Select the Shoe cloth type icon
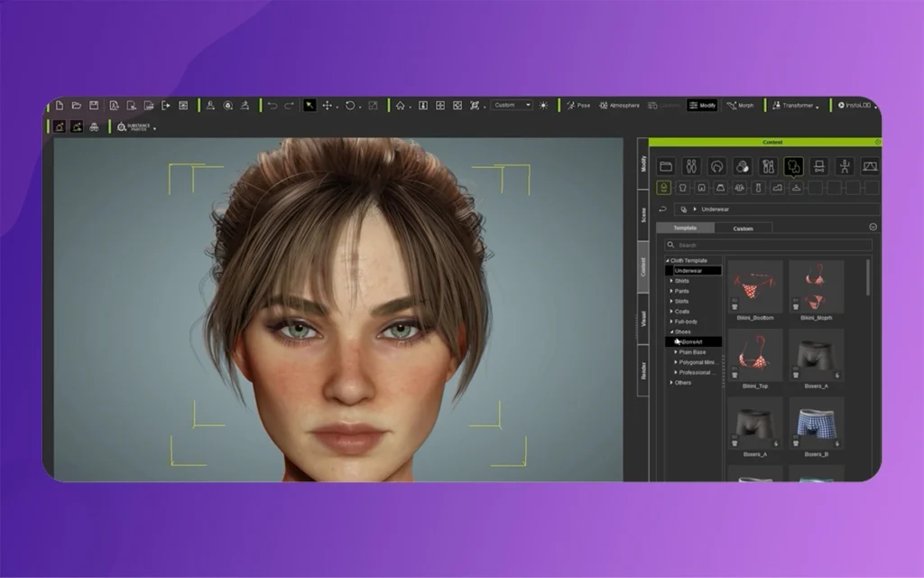Image resolution: width=924 pixels, height=578 pixels. pos(777,188)
